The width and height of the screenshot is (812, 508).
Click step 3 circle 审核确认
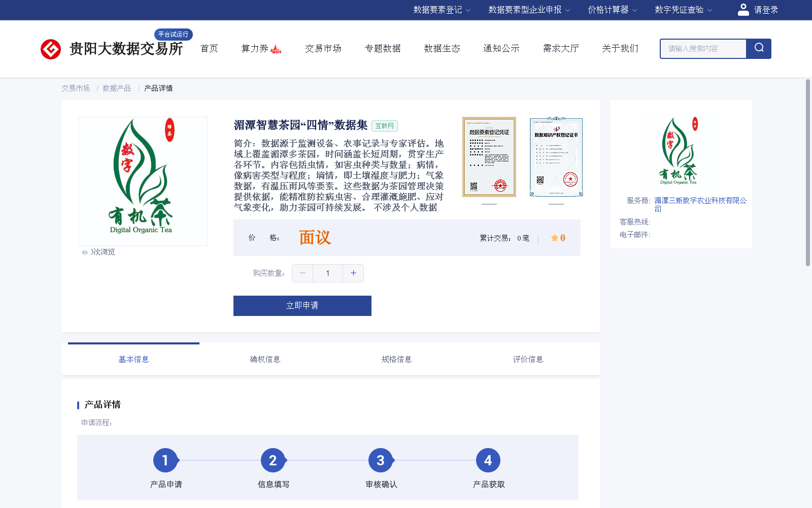click(x=381, y=460)
